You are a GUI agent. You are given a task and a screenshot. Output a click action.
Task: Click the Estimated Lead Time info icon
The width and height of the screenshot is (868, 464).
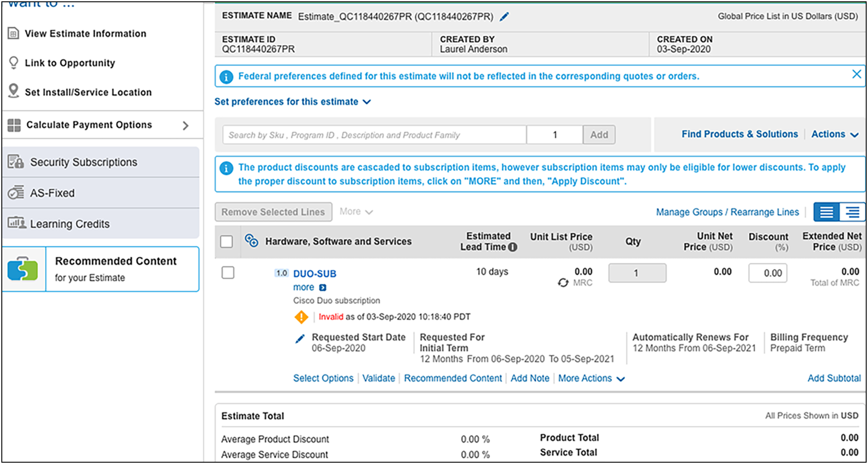click(512, 247)
